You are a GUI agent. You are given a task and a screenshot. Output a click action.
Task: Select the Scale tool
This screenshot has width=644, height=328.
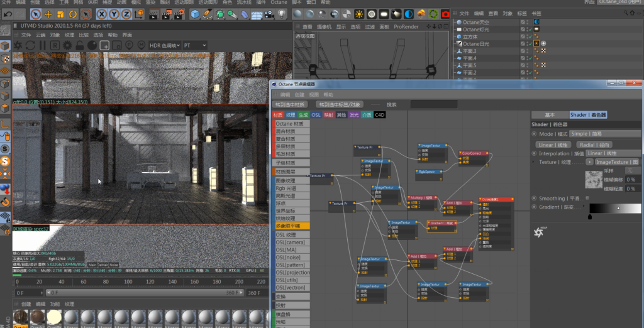click(x=60, y=15)
